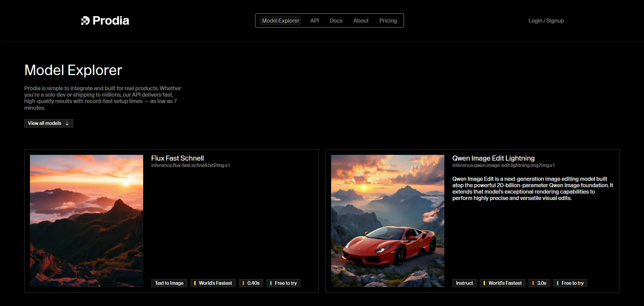The image size is (644, 306).
Task: Click the 0.40s speed badge
Action: pos(251,283)
